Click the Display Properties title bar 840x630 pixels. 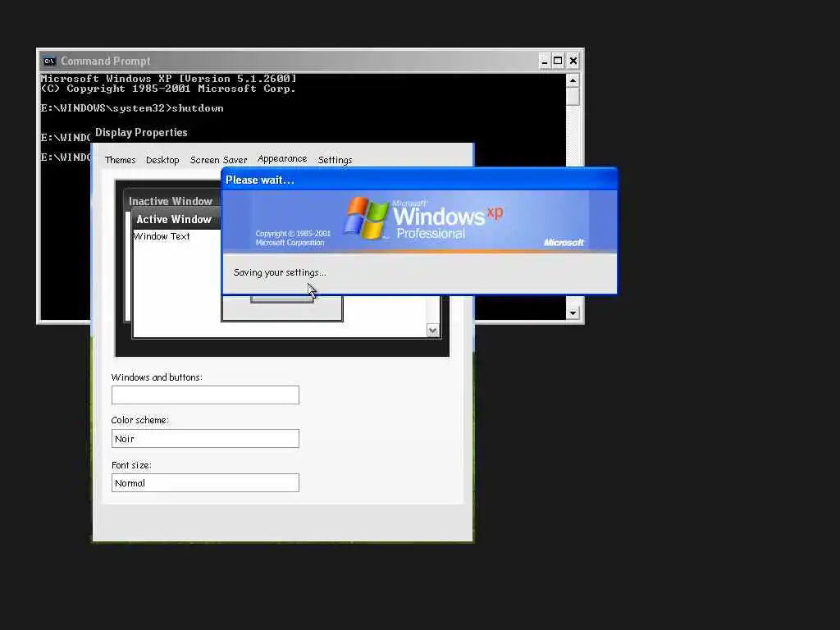coord(282,132)
